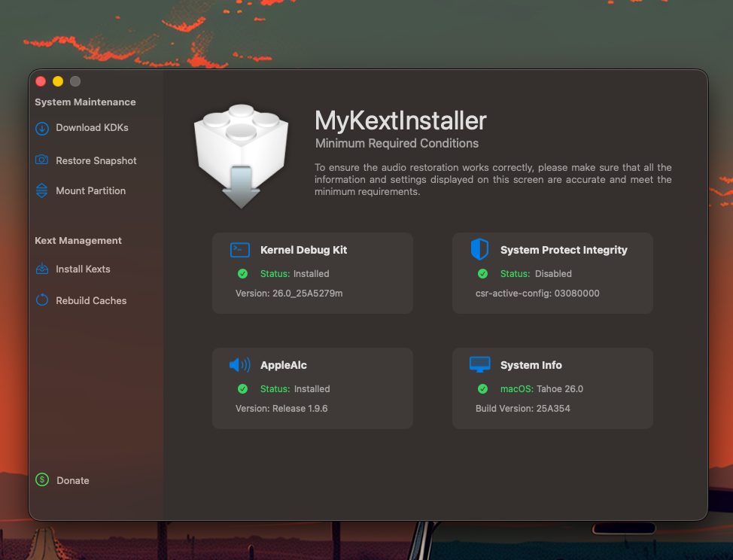Screen dimensions: 733x560
Task: Click the Mount Partition drive icon
Action: [41, 190]
